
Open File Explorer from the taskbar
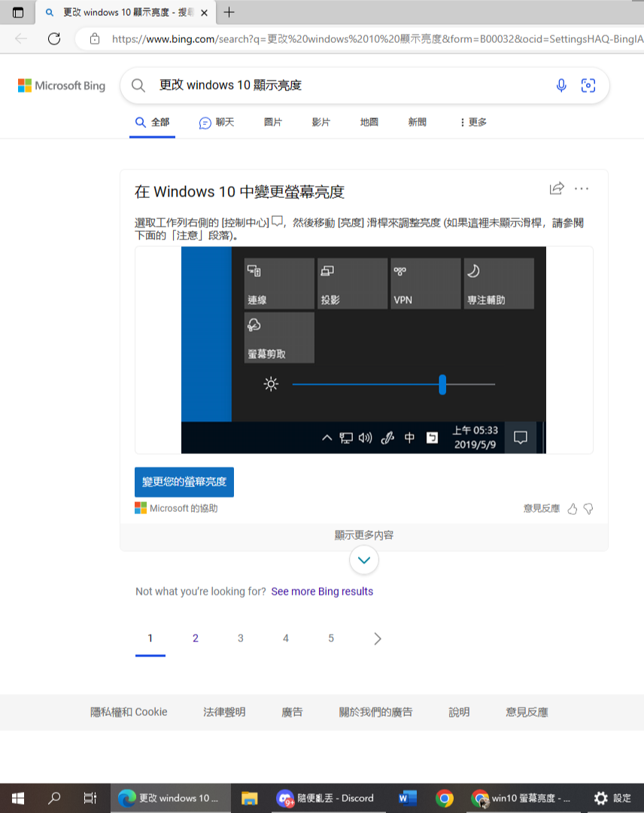point(249,798)
